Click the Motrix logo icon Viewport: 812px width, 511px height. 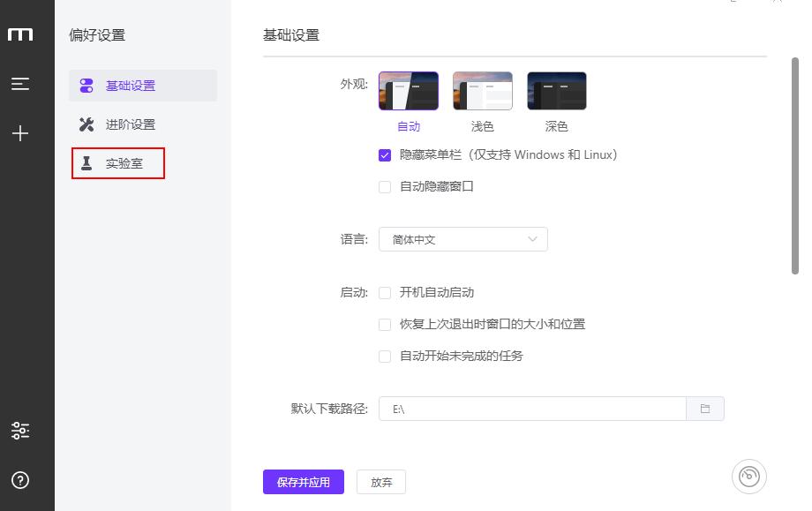coord(20,34)
